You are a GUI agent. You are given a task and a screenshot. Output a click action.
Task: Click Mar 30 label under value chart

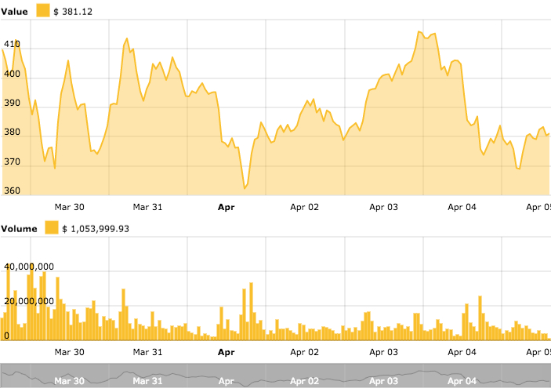pos(70,207)
